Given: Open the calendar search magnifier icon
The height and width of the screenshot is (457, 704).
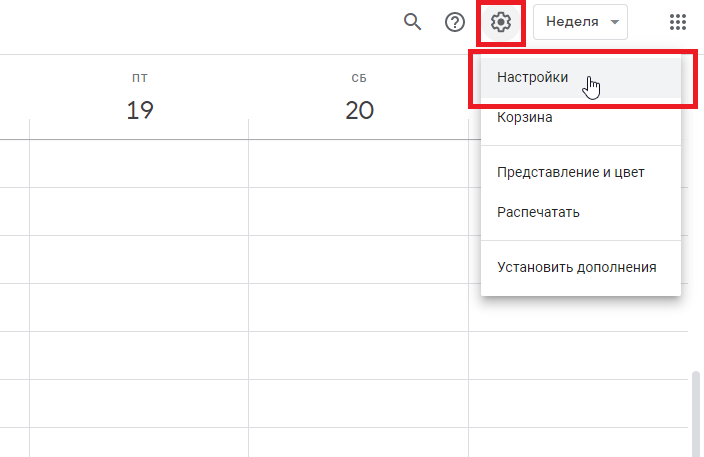Looking at the screenshot, I should [x=412, y=22].
